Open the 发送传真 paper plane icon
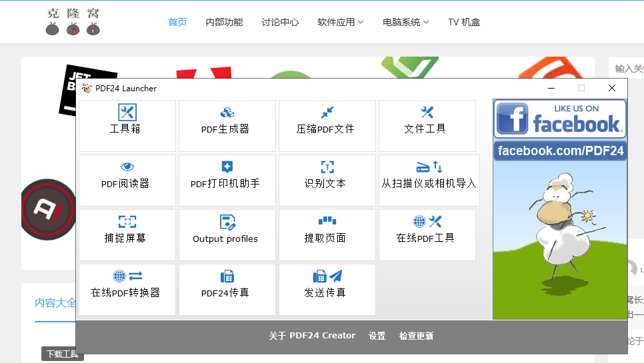Viewport: 644px width, 363px height. [x=327, y=276]
